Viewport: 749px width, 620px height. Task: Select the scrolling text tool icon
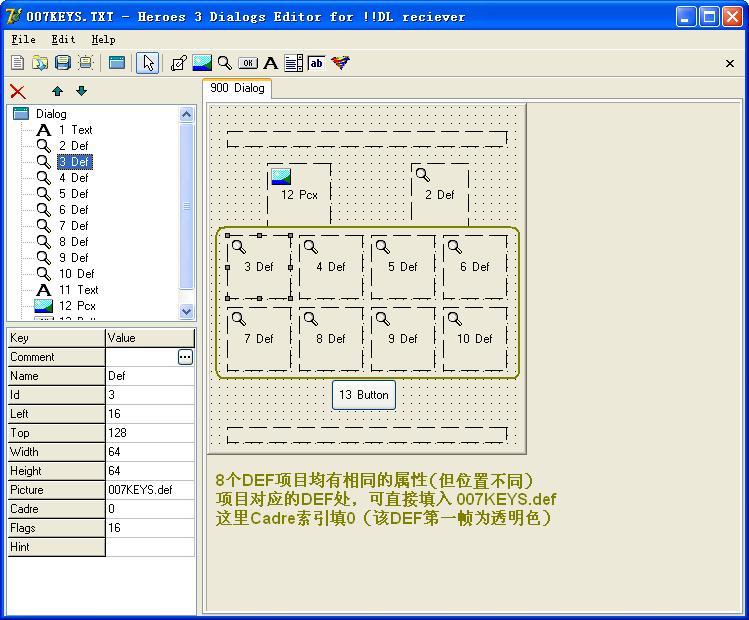[293, 63]
